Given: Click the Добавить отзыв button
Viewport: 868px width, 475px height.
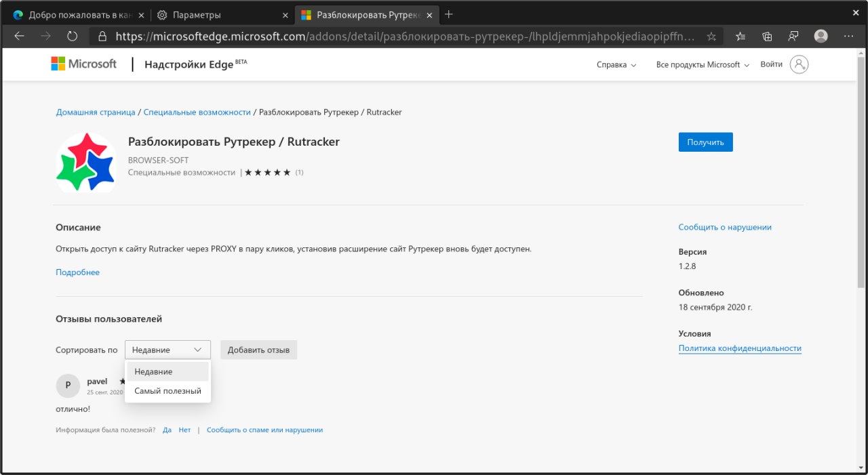Looking at the screenshot, I should [x=258, y=350].
